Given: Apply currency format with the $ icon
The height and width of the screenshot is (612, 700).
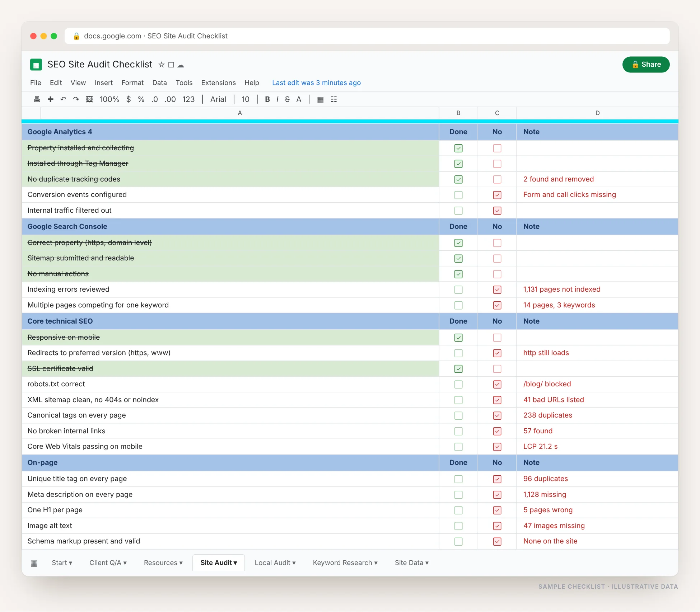Looking at the screenshot, I should point(129,99).
